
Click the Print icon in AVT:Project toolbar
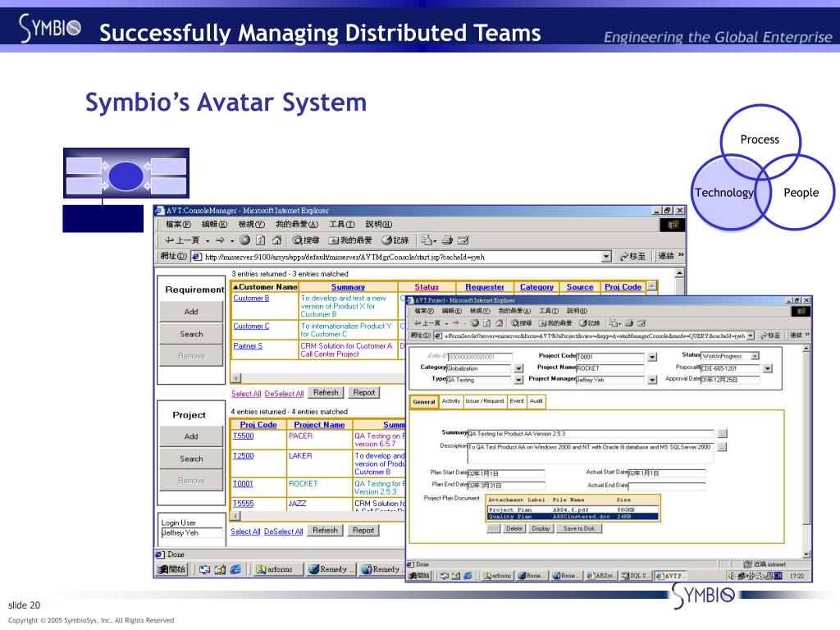click(629, 323)
